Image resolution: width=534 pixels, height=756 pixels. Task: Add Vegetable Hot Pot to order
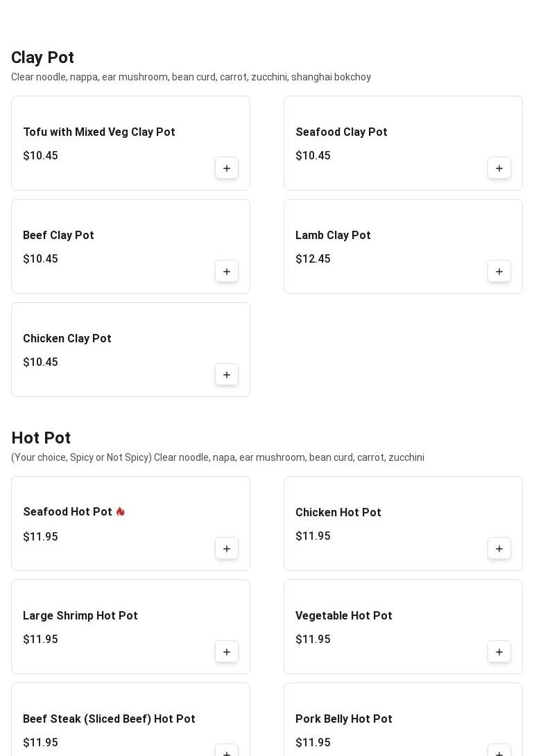499,652
